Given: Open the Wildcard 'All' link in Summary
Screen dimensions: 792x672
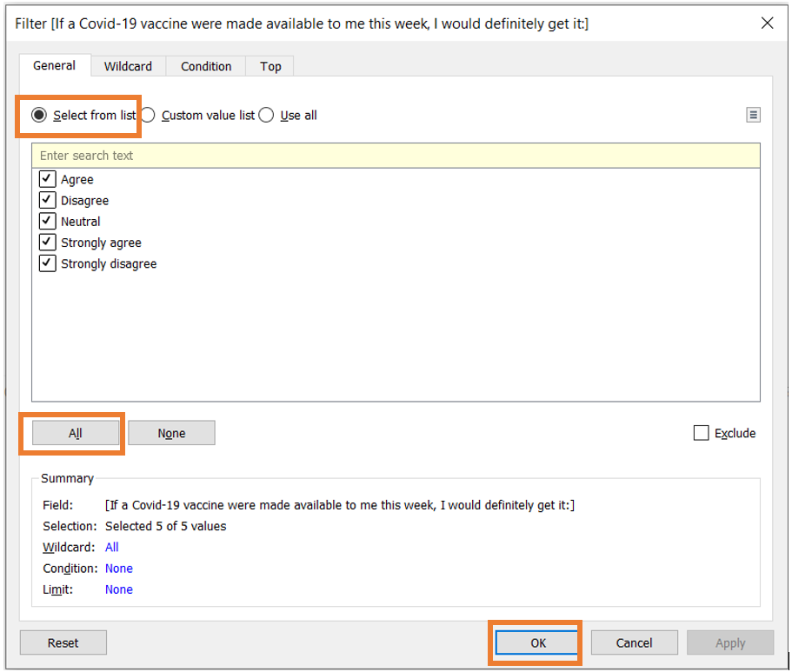Looking at the screenshot, I should point(111,547).
